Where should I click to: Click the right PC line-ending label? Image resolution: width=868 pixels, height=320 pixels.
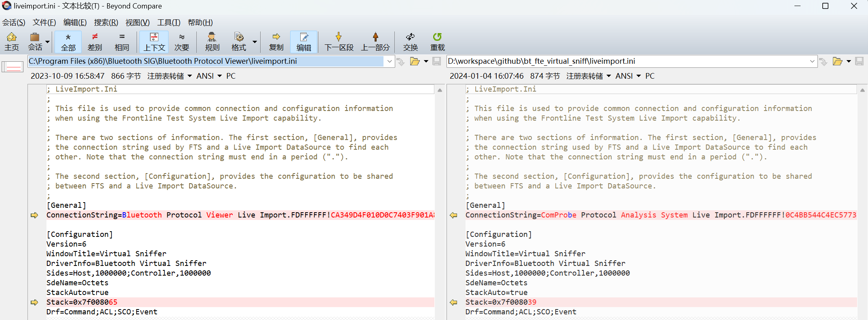[650, 76]
